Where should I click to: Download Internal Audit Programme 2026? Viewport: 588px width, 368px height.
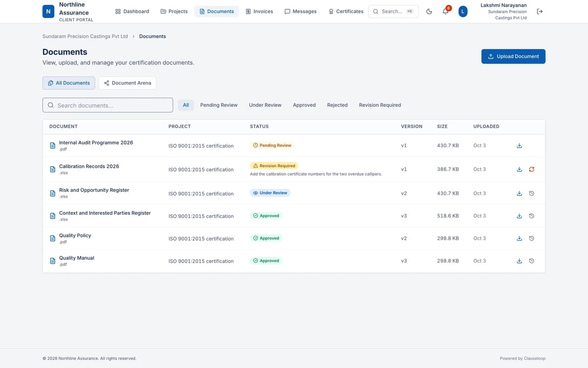tap(519, 146)
